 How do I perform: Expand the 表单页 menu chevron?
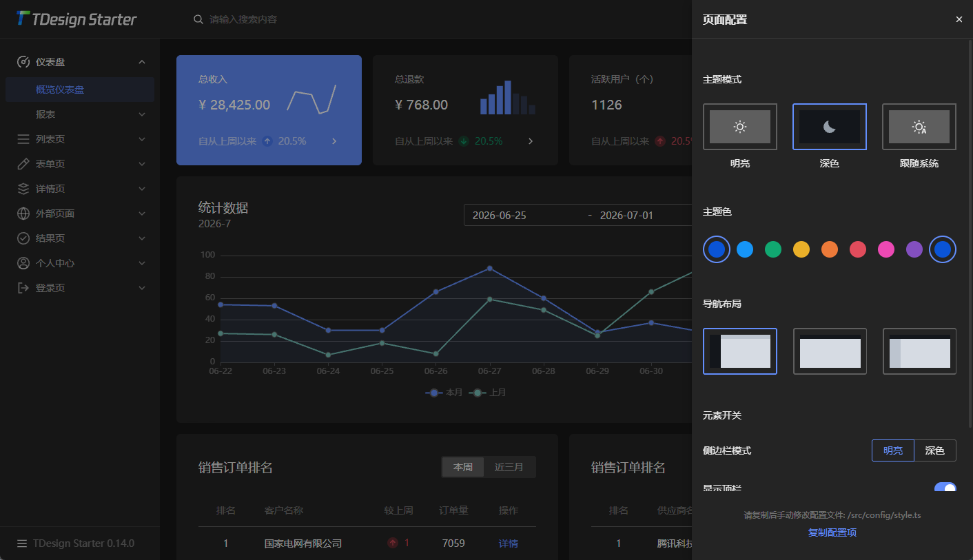[142, 164]
